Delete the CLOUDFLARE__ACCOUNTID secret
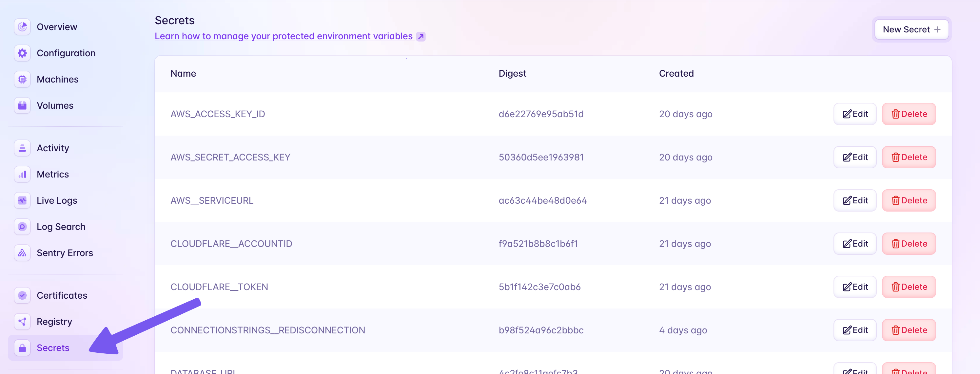The height and width of the screenshot is (374, 980). pos(909,244)
